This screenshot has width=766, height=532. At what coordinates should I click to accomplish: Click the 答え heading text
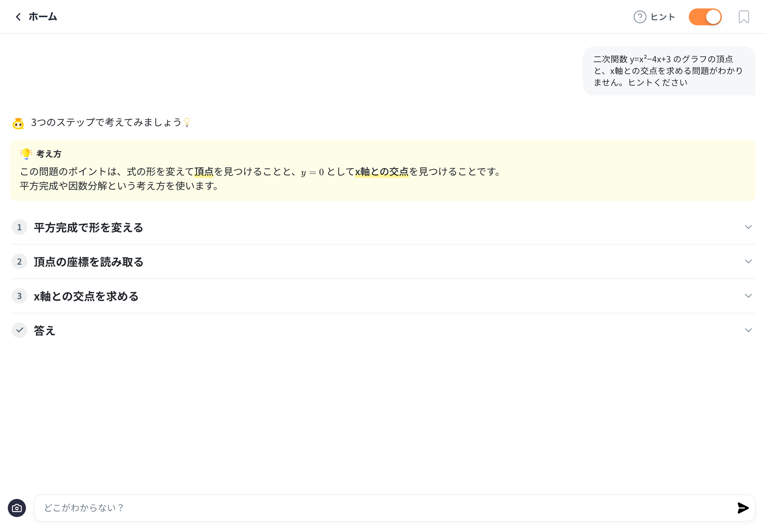44,330
